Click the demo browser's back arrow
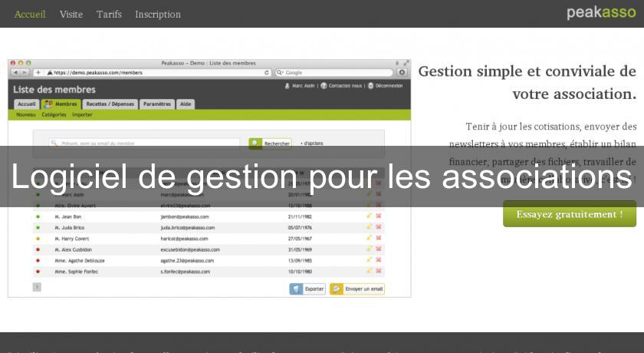The height and width of the screenshot is (353, 644). coord(15,72)
